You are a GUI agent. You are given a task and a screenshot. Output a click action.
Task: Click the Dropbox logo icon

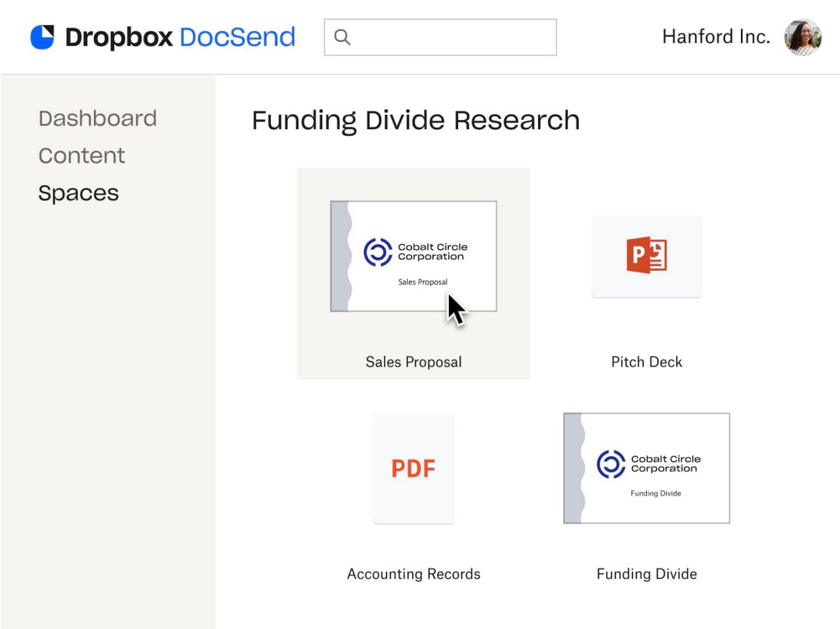click(x=43, y=37)
